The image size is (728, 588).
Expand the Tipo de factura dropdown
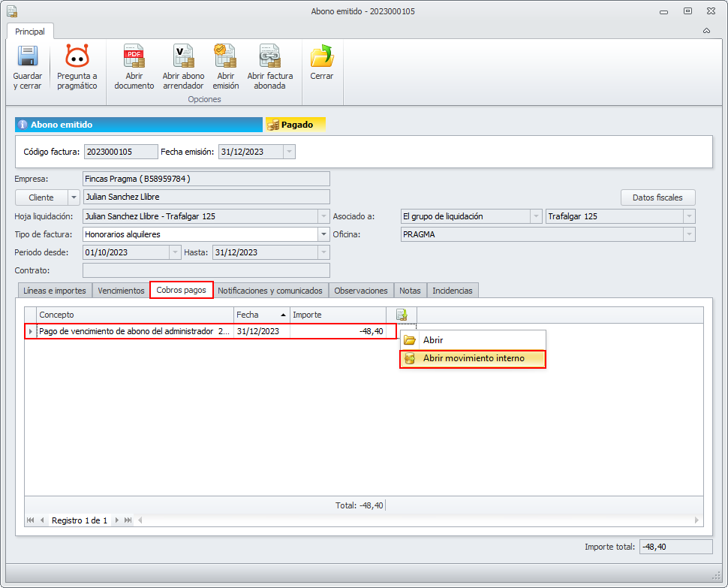pyautogui.click(x=323, y=234)
